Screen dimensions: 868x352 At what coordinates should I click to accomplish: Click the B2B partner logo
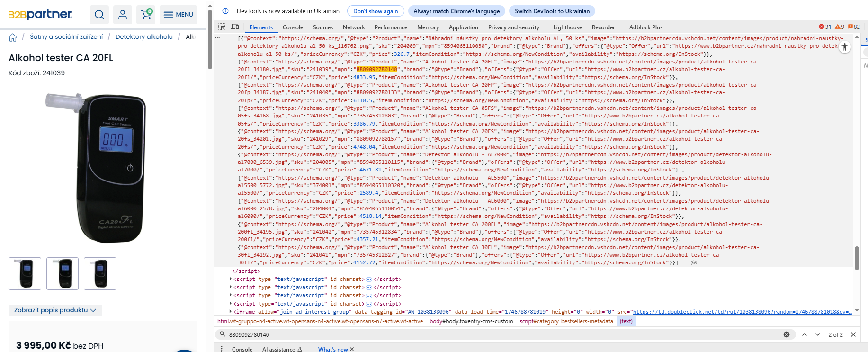click(40, 15)
